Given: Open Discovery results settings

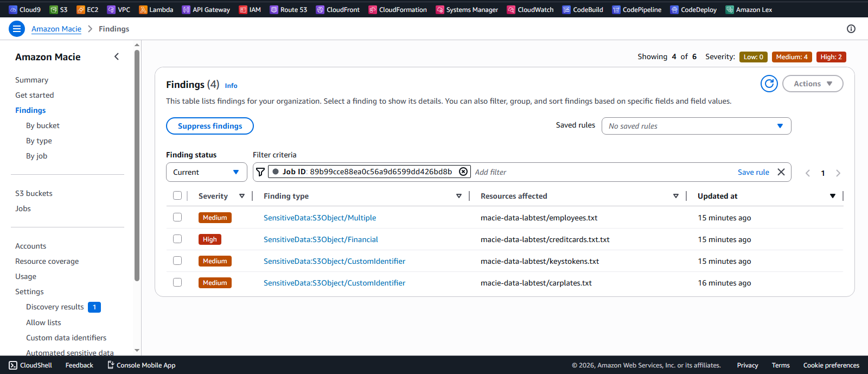Looking at the screenshot, I should pos(55,307).
